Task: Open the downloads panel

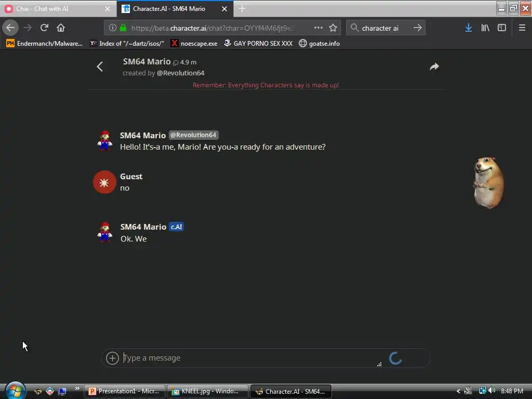Action: (469, 28)
